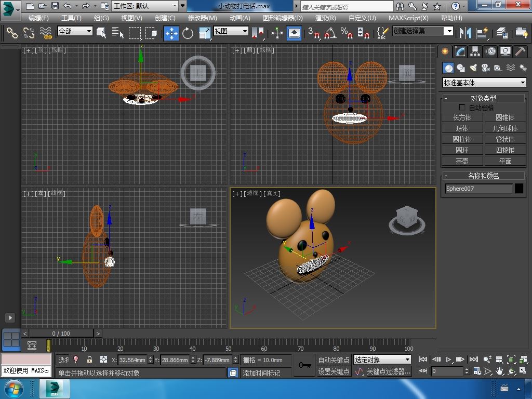Switch to the Modify panel tab

click(460, 51)
